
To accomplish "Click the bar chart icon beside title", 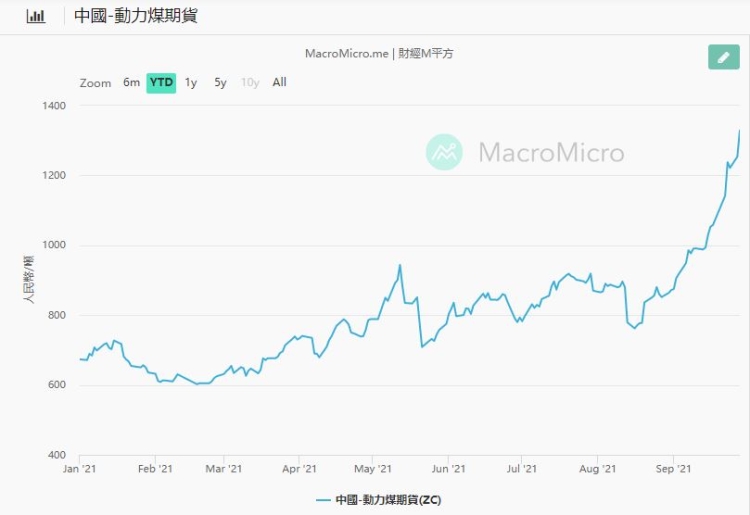I will (x=36, y=16).
